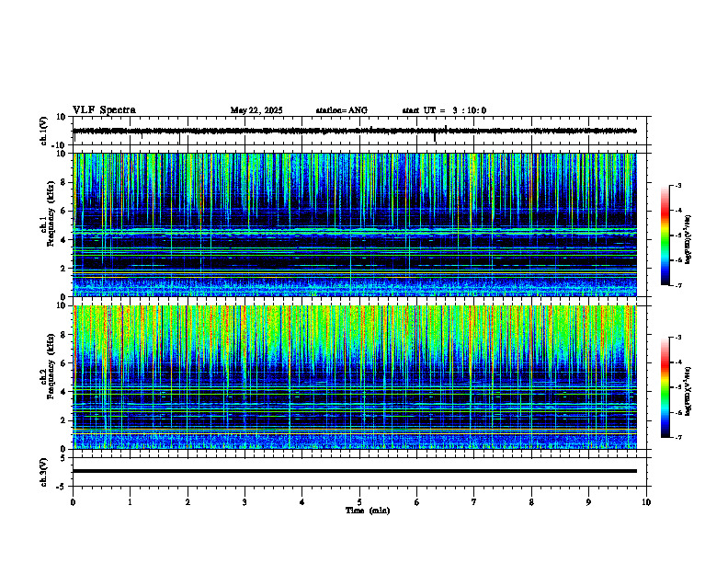
Task: Click the 5 tick on ch.3(V) axis
Action: point(63,457)
